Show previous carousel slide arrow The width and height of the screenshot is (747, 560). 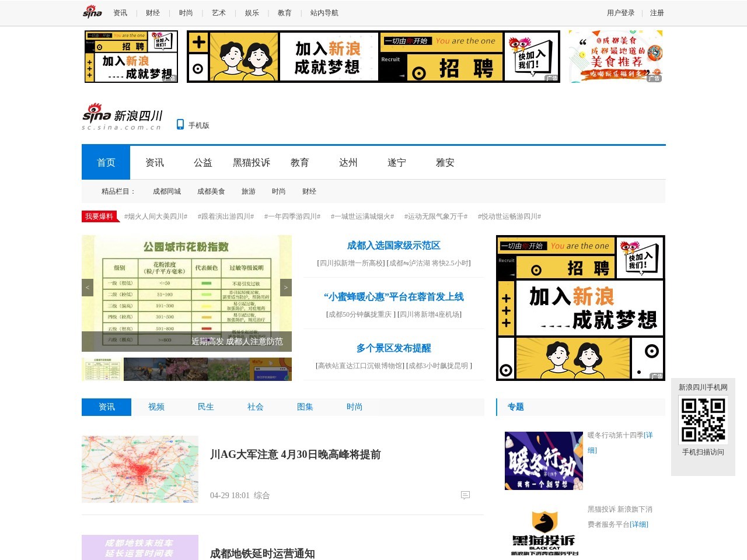[88, 288]
